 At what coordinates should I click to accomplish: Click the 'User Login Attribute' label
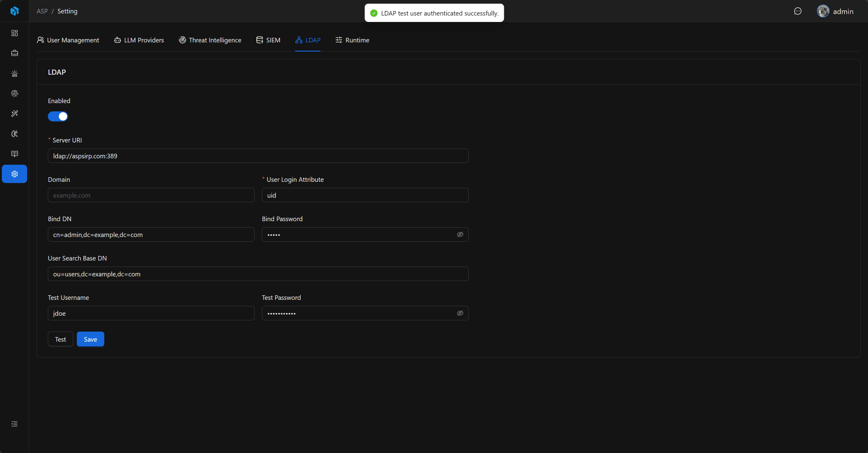tap(295, 180)
